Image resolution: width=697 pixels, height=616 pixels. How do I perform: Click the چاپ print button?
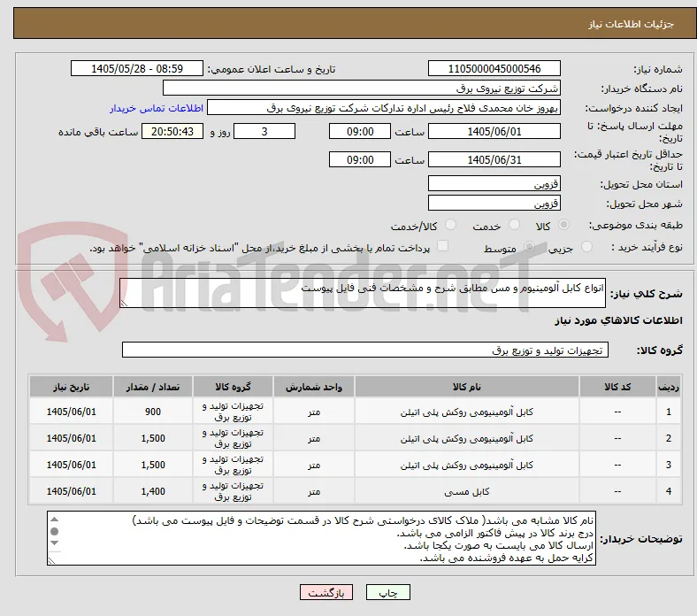click(388, 592)
